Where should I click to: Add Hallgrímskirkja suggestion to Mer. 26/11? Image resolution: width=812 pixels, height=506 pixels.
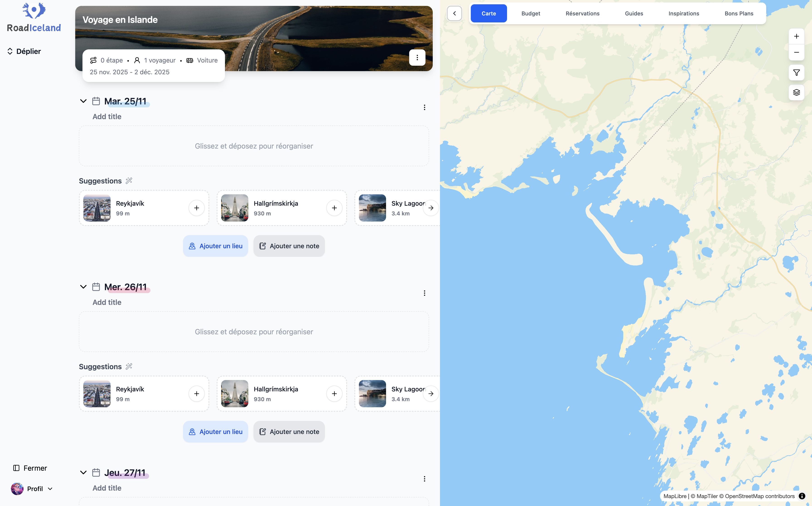pyautogui.click(x=334, y=394)
